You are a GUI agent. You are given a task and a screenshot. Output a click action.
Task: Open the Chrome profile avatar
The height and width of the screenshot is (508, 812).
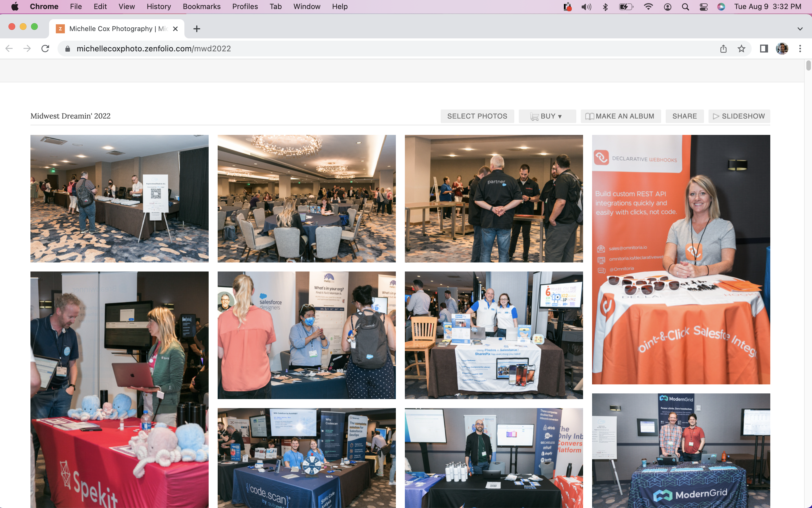point(782,49)
